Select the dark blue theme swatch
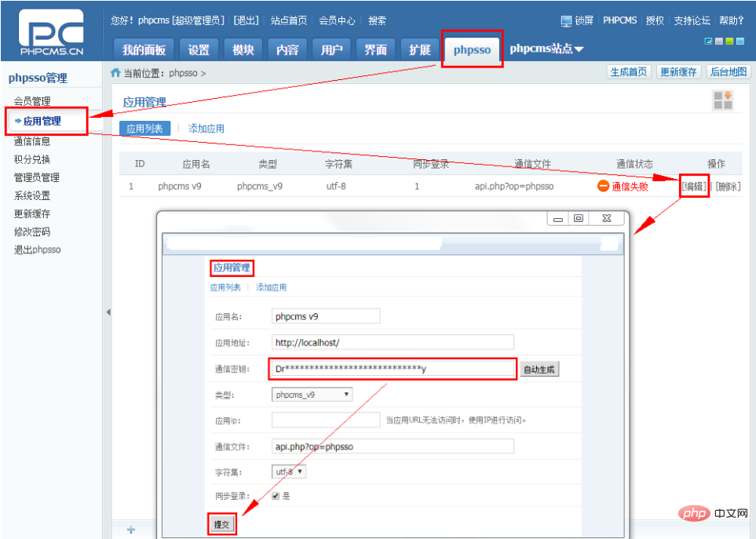 click(x=708, y=42)
